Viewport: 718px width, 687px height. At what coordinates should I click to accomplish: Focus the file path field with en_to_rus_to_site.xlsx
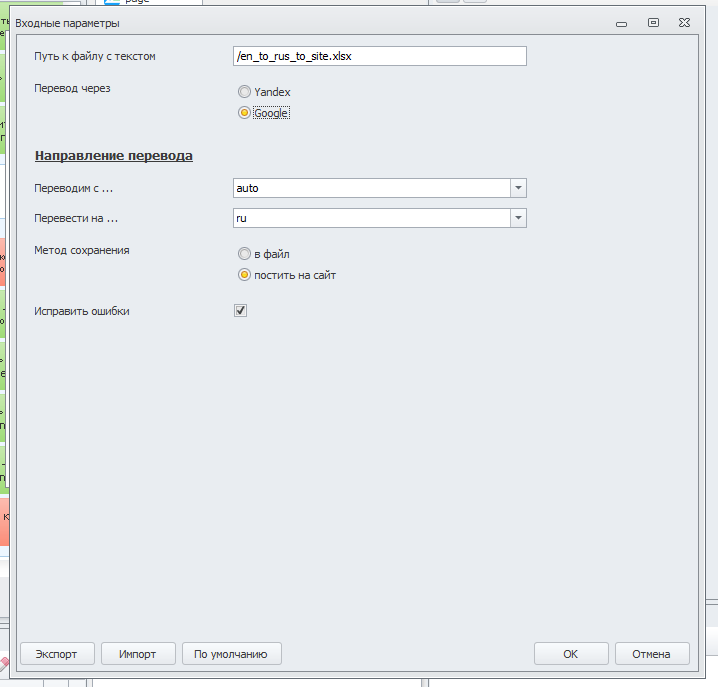[379, 57]
